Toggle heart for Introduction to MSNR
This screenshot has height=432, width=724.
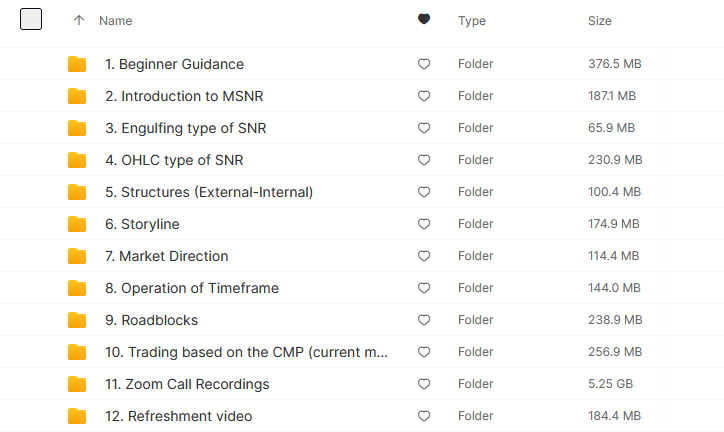[x=424, y=96]
